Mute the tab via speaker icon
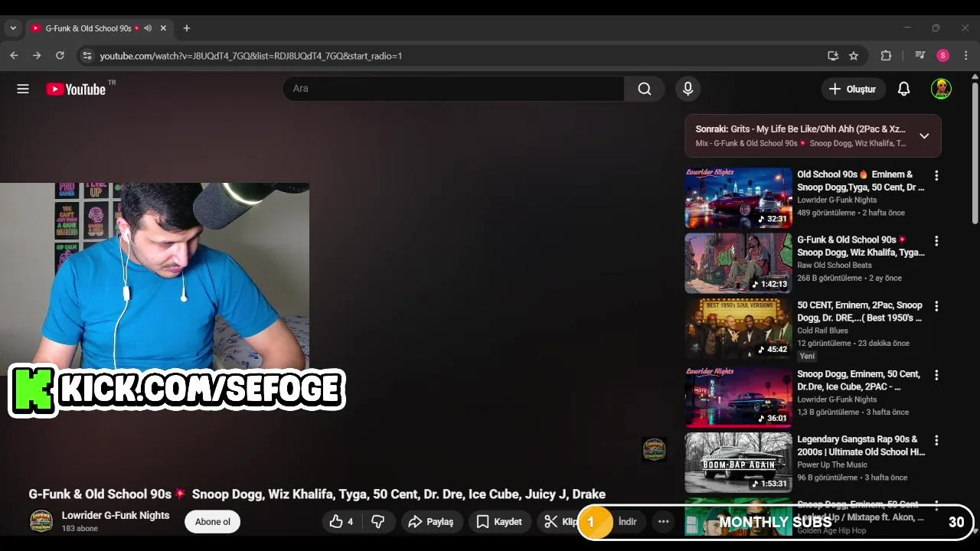Viewport: 980px width, 551px height. click(x=148, y=28)
